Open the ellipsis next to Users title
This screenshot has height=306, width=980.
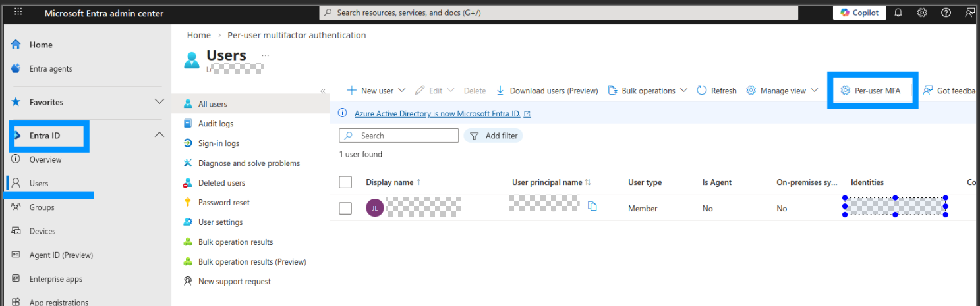(266, 55)
